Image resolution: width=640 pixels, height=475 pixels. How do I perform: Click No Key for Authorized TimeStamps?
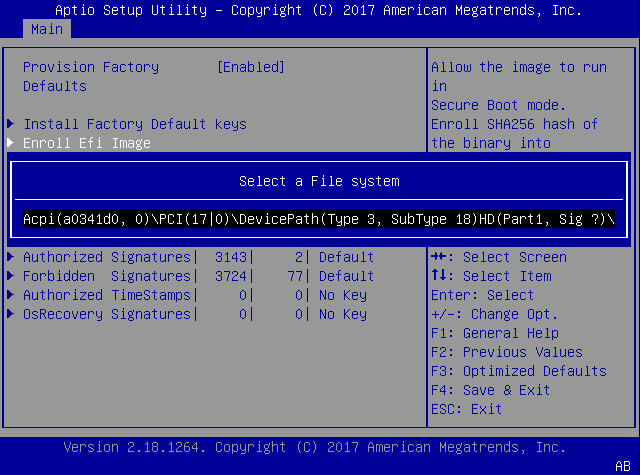click(343, 295)
